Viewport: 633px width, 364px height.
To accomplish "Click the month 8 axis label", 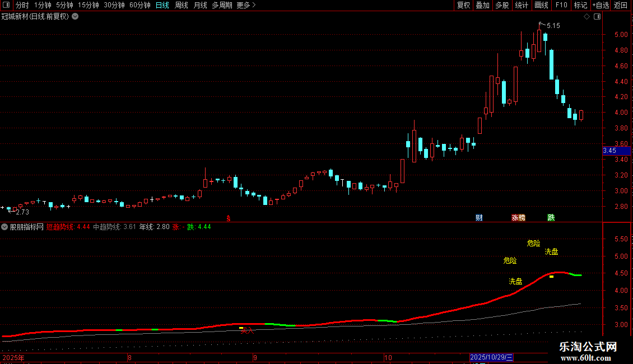I will click(x=129, y=358).
